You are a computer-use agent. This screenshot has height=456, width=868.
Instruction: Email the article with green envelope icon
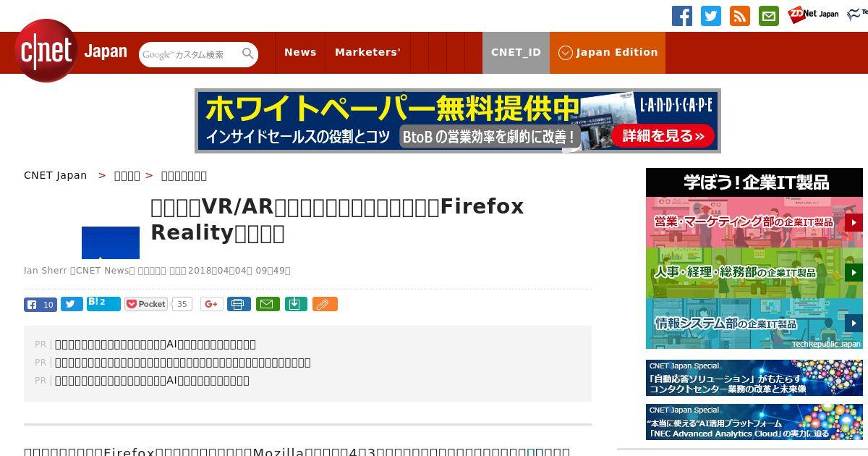pos(268,304)
